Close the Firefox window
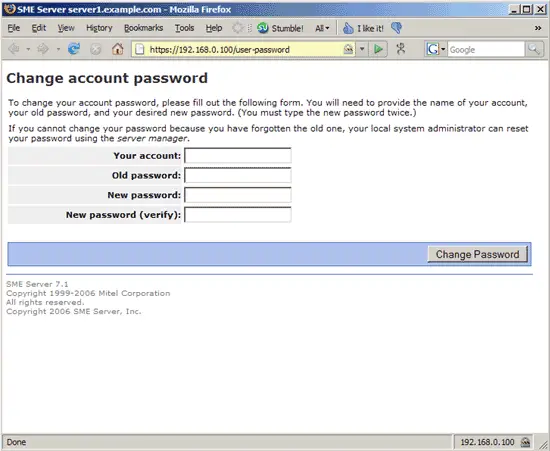This screenshot has width=550, height=451. tap(541, 9)
